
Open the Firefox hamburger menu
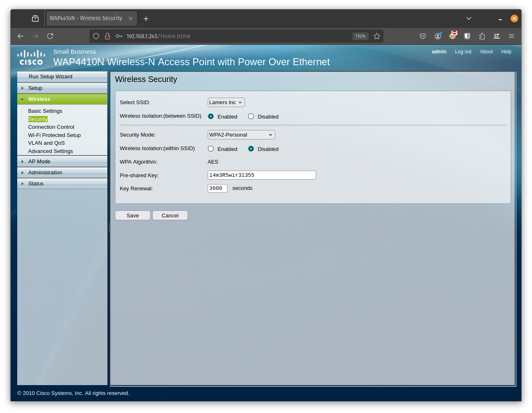[x=511, y=36]
